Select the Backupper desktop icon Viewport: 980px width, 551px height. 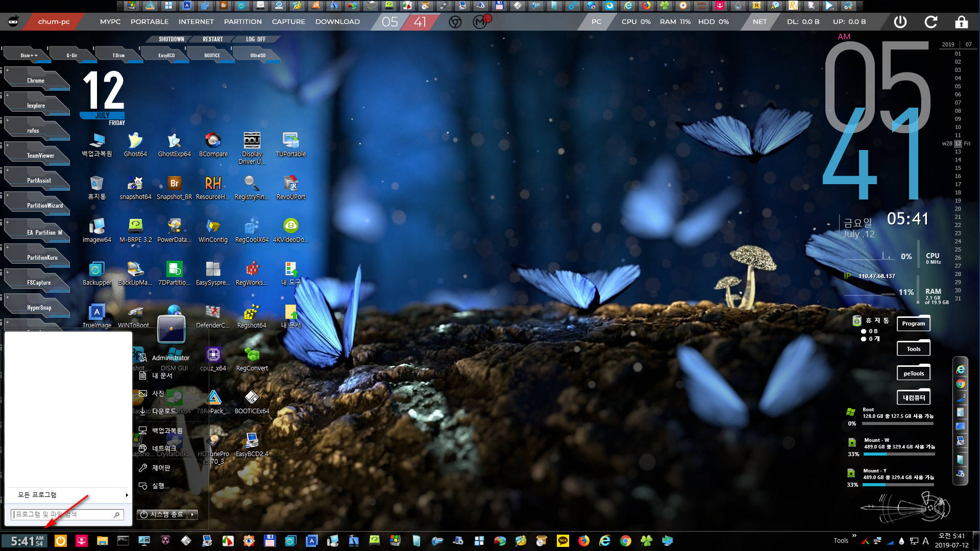[96, 273]
